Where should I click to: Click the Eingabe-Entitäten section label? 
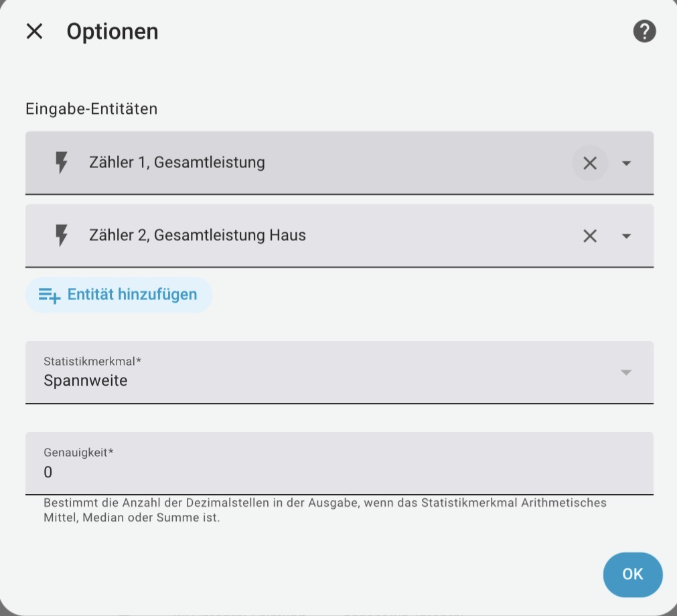click(92, 108)
